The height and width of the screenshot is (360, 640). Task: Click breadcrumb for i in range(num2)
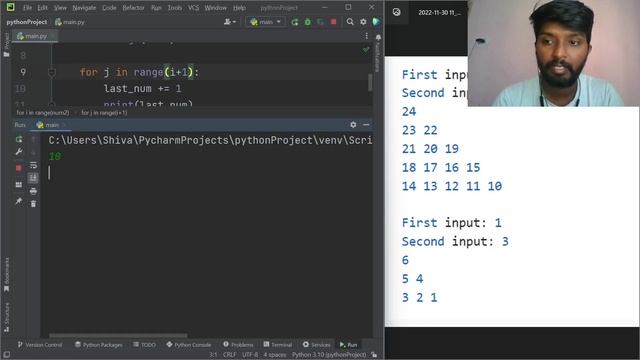click(43, 113)
